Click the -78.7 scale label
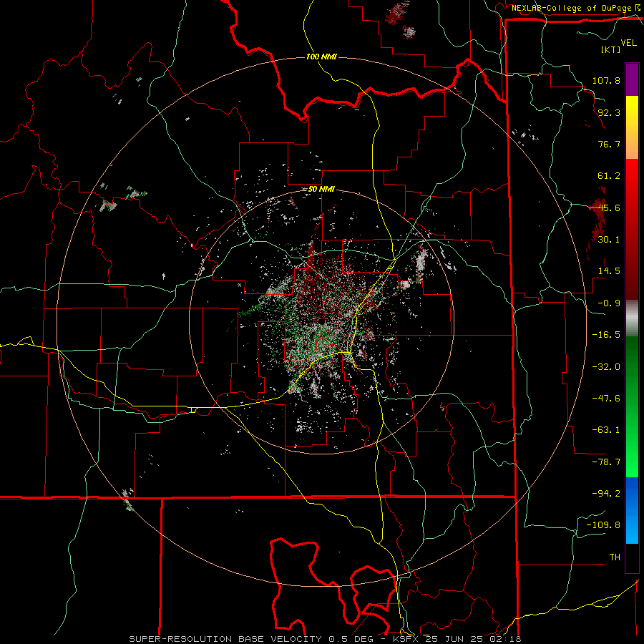Image resolution: width=644 pixels, height=644 pixels. pos(606,462)
